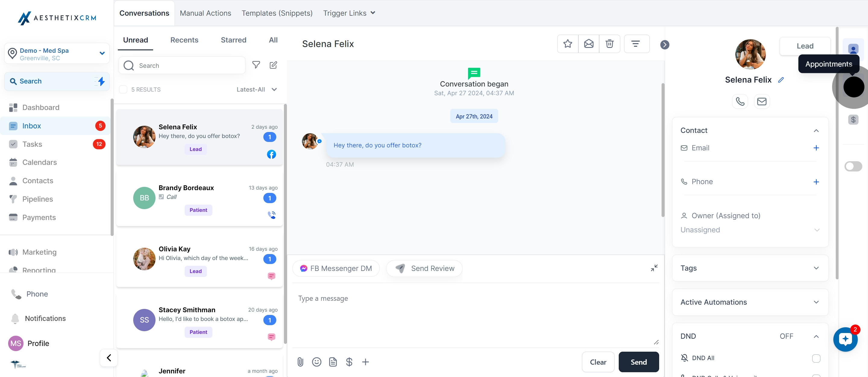Toggle the switch in right sidebar
The image size is (868, 377).
[853, 166]
